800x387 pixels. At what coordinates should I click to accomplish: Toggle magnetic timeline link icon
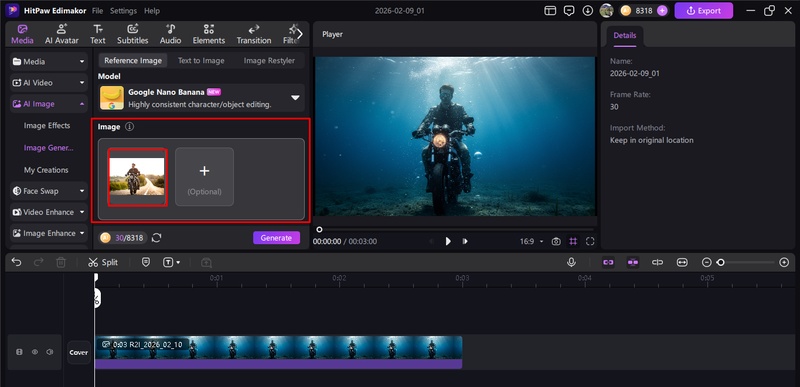(x=608, y=262)
